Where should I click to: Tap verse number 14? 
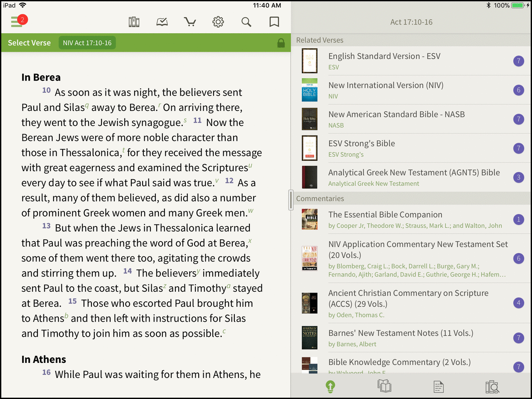tap(128, 271)
